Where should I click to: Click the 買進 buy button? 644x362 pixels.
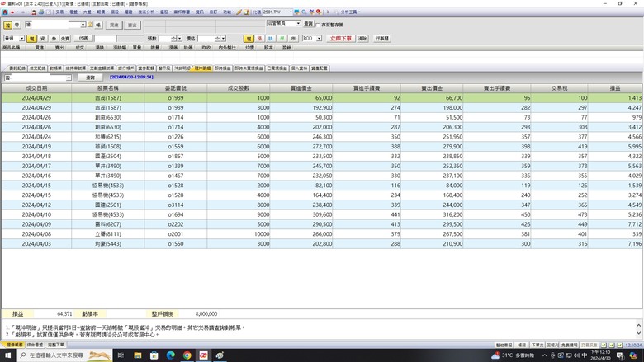tap(114, 25)
